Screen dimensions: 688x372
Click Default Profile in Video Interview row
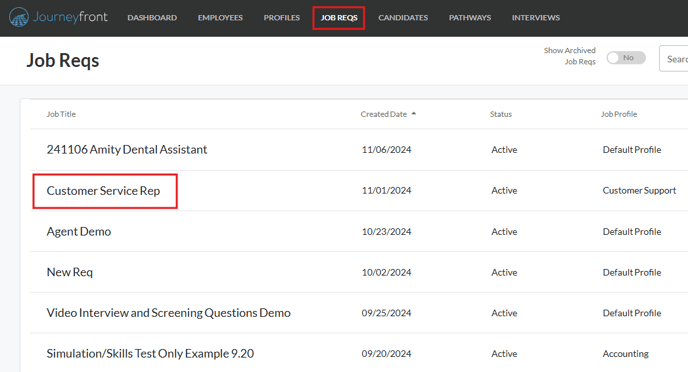[x=631, y=313]
